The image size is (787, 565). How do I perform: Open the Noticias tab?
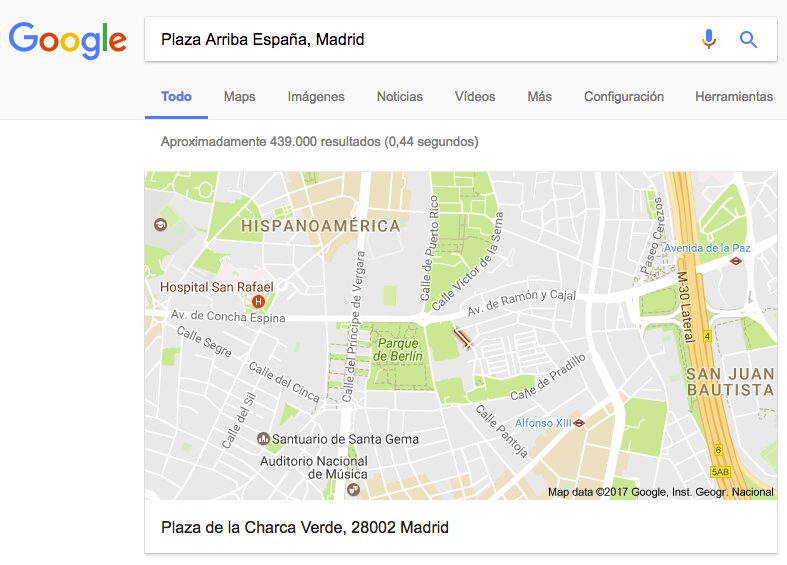point(400,96)
